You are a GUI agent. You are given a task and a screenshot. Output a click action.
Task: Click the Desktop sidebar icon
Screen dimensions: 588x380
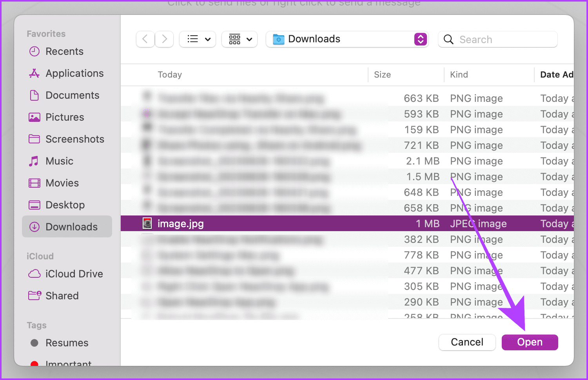pos(34,205)
